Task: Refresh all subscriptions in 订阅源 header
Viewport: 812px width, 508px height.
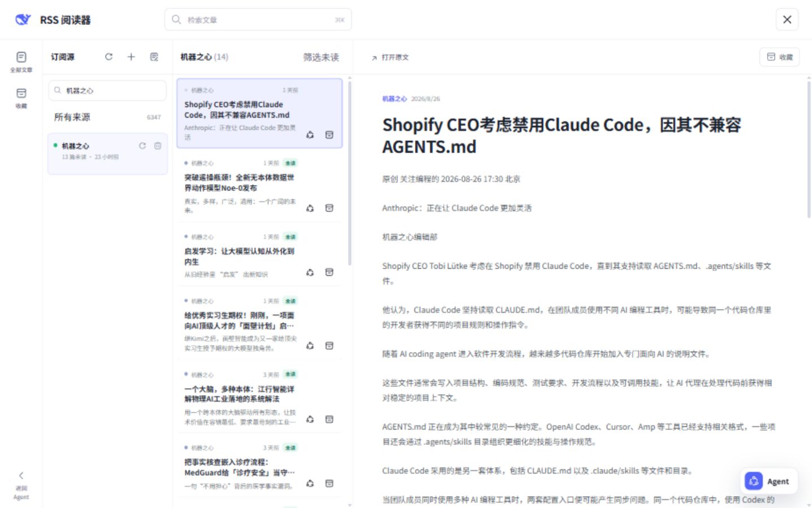Action: point(109,56)
